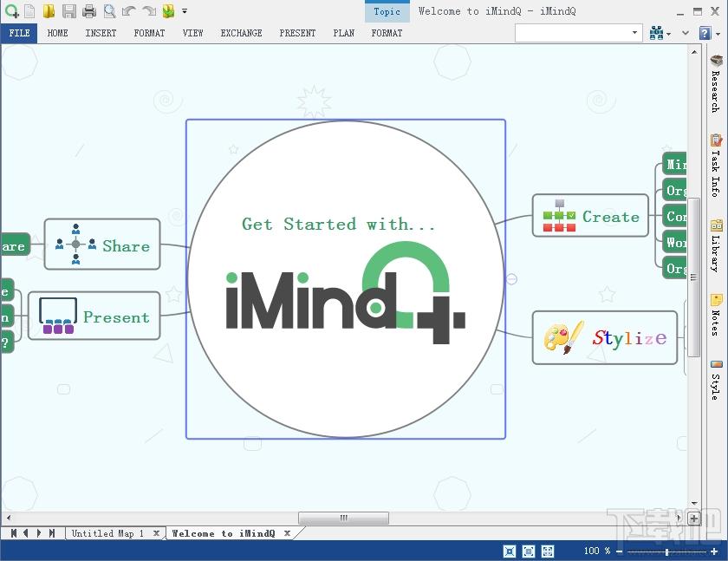Image resolution: width=728 pixels, height=561 pixels.
Task: Open the FILE menu
Action: point(19,33)
